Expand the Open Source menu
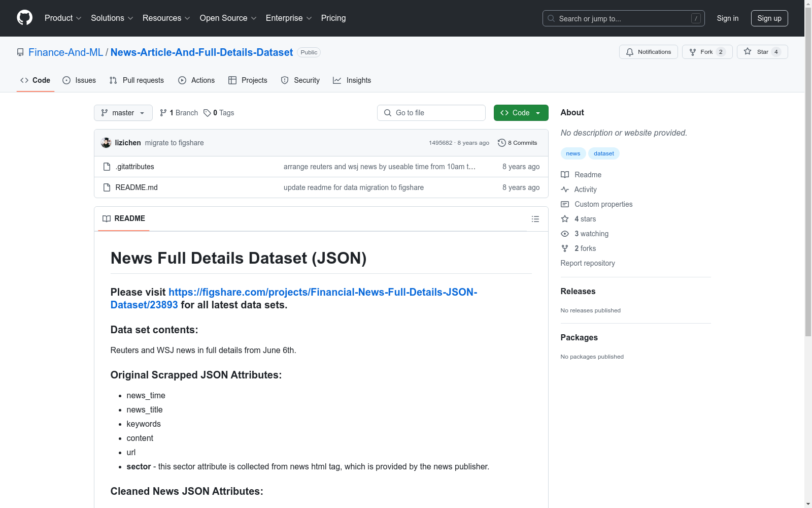The width and height of the screenshot is (812, 508). coord(228,18)
